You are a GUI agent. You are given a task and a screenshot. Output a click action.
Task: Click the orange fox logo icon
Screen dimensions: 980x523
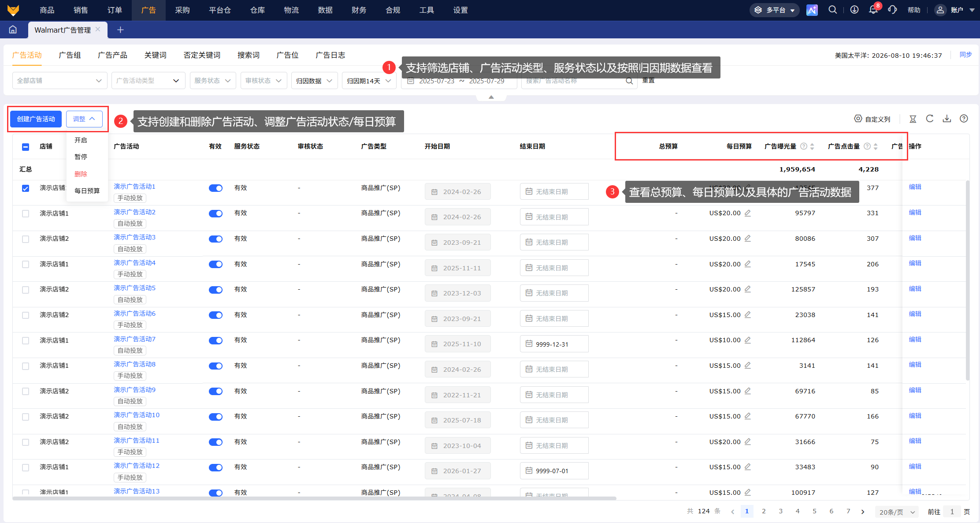(x=13, y=10)
